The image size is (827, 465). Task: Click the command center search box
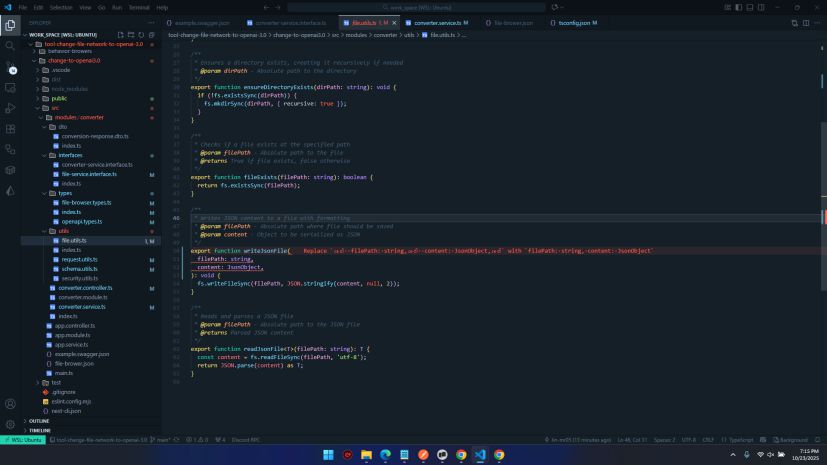click(x=417, y=7)
